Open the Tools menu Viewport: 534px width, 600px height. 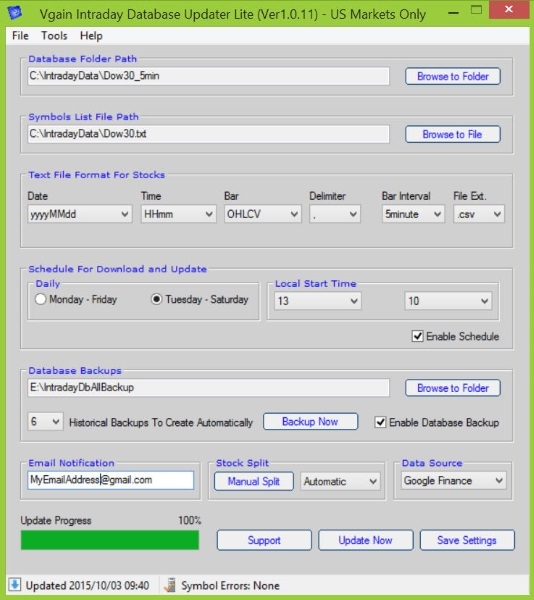pyautogui.click(x=54, y=36)
